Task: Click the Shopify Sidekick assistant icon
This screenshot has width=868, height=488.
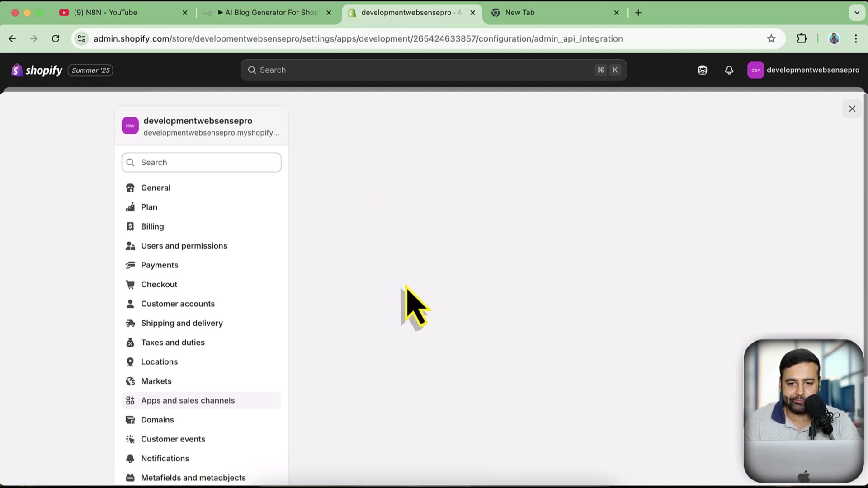Action: point(702,70)
